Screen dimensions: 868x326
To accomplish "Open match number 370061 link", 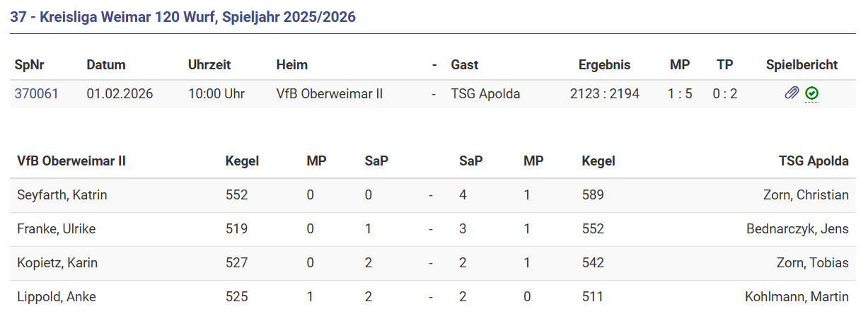I will click(36, 93).
